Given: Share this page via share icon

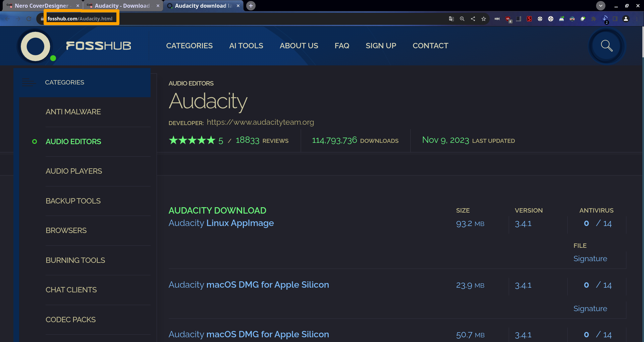Looking at the screenshot, I should pos(473,19).
